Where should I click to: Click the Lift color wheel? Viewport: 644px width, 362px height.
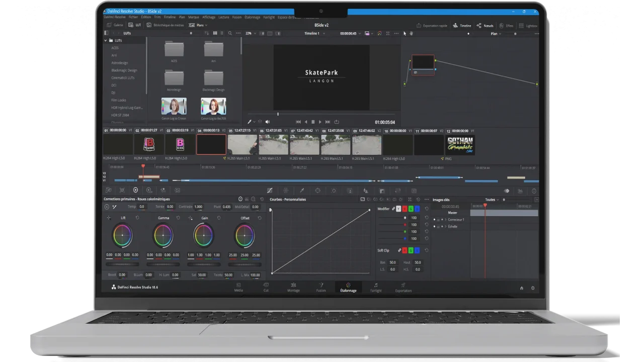coord(122,236)
